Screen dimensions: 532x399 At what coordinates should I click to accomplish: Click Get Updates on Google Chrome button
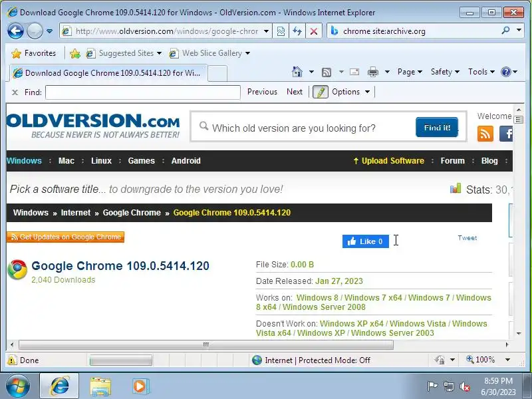coord(65,237)
